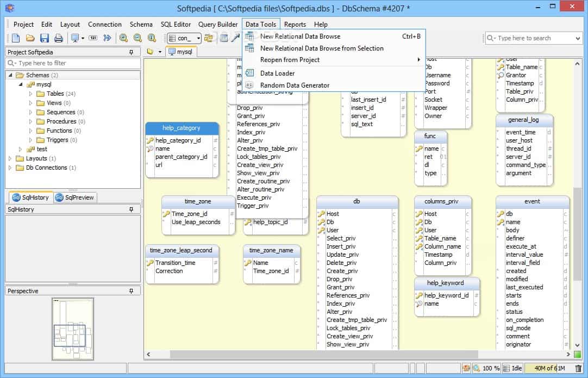Viewport: 588px width, 378px height.
Task: Click the folders icon beside connection combo
Action: (x=209, y=38)
